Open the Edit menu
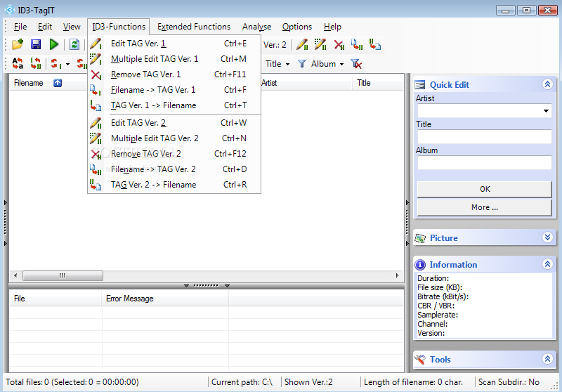 click(x=45, y=27)
